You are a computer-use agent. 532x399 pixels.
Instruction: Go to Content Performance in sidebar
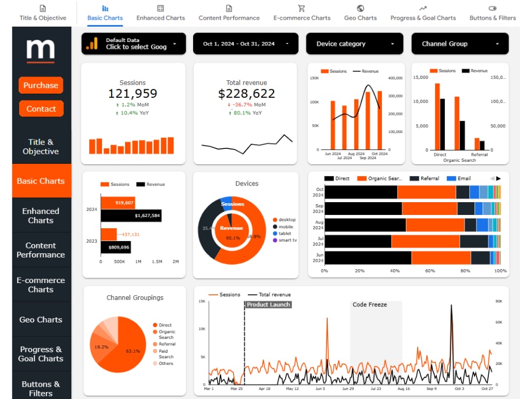tap(41, 250)
